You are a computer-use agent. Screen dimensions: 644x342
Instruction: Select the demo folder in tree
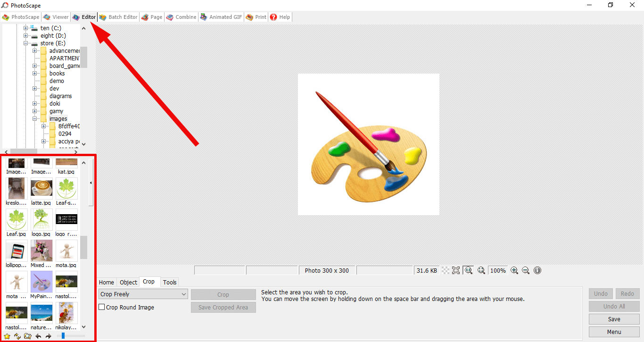[57, 81]
